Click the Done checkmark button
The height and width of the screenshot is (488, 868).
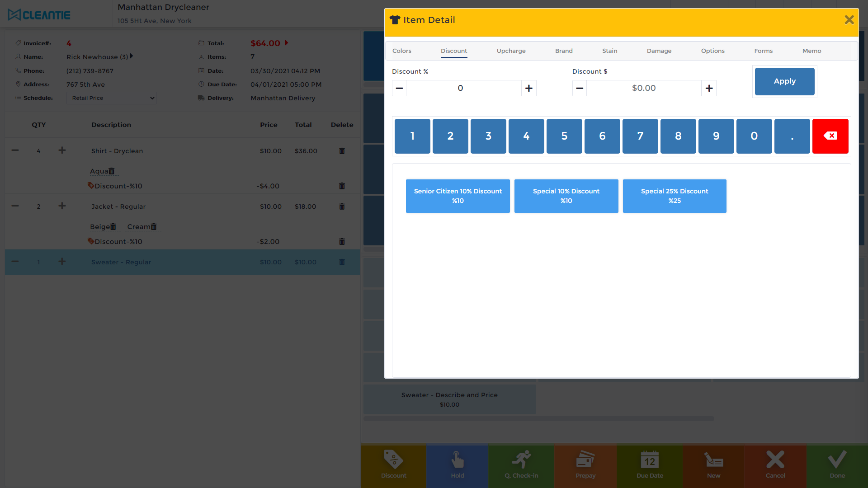pyautogui.click(x=837, y=465)
